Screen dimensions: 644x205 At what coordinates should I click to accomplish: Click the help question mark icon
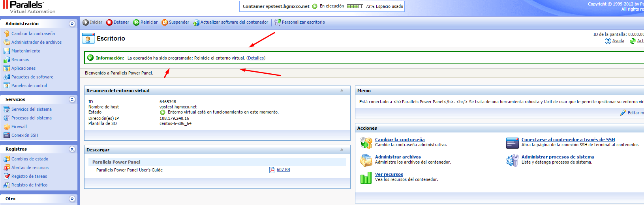608,41
